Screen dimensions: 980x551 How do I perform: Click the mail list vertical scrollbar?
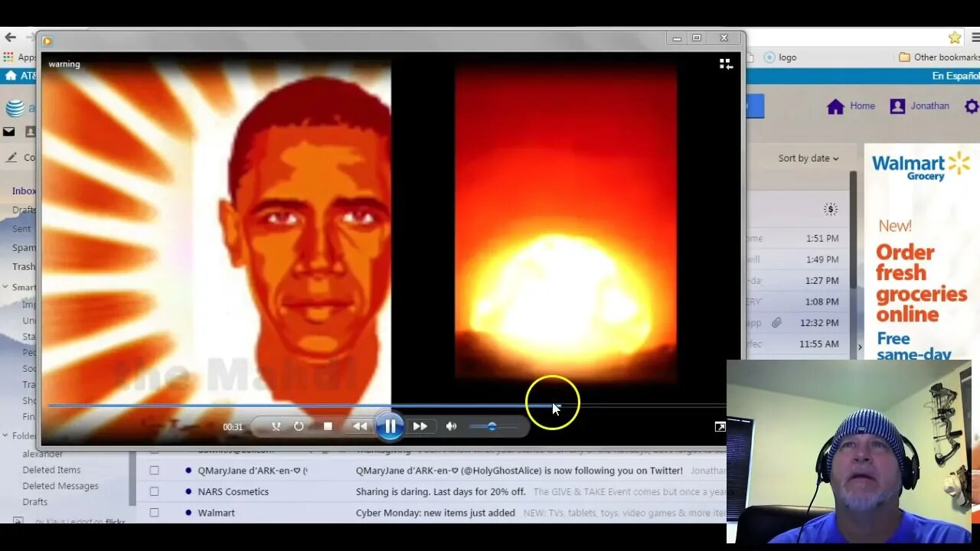(x=853, y=230)
